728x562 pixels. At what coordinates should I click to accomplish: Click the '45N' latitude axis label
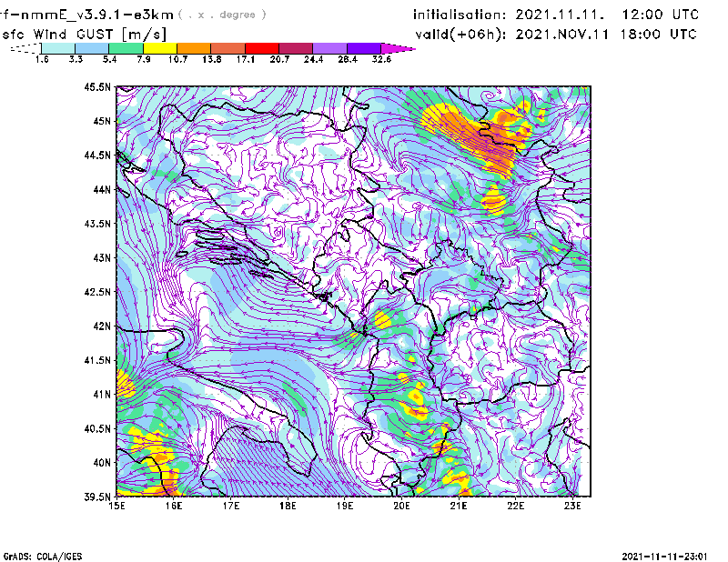pos(102,121)
